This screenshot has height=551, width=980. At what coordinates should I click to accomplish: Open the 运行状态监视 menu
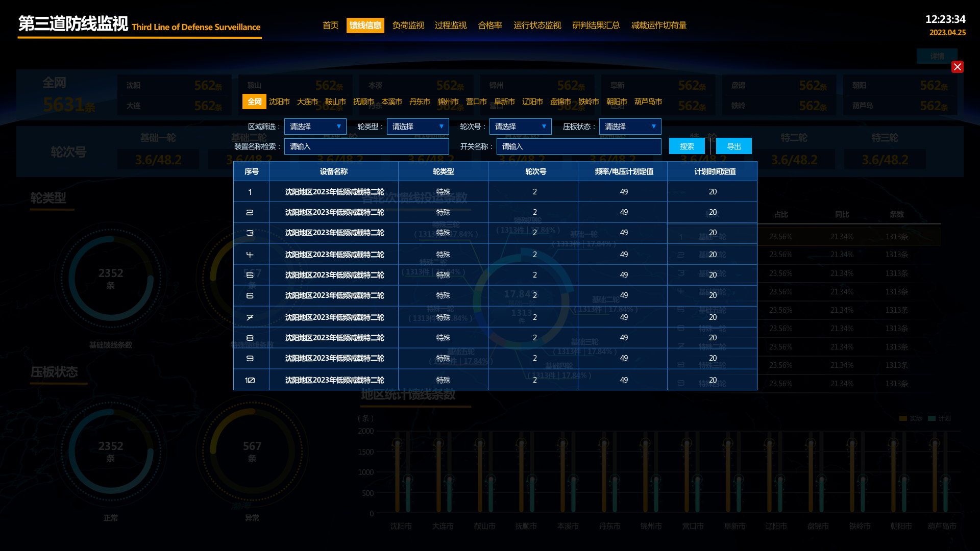[537, 26]
